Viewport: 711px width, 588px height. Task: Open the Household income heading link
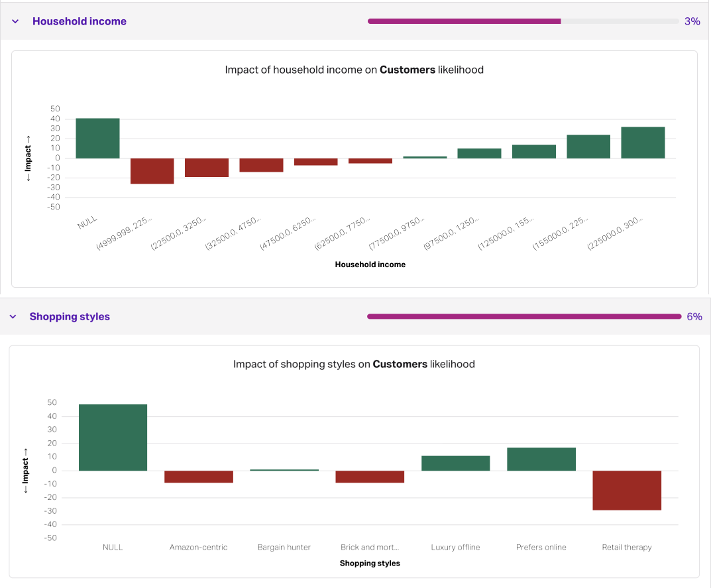point(80,21)
